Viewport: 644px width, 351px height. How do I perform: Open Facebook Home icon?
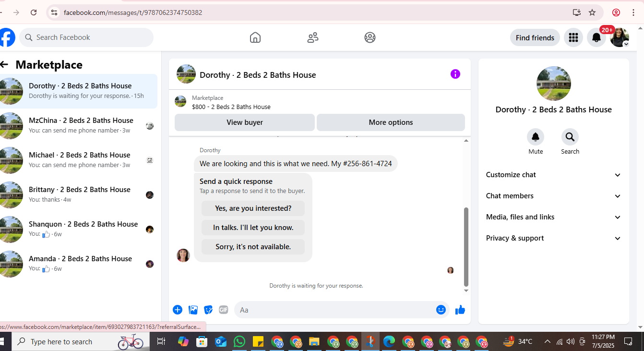tap(255, 37)
